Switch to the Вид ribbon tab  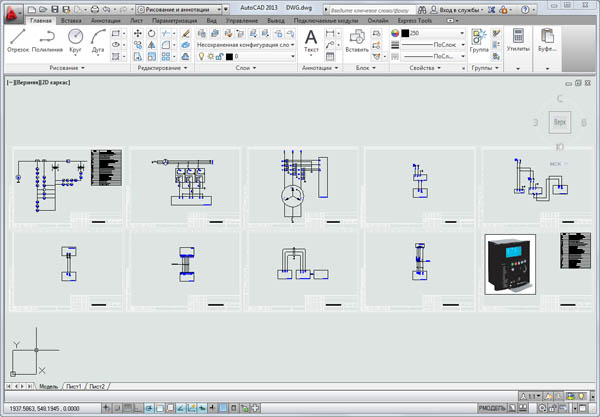pos(211,20)
